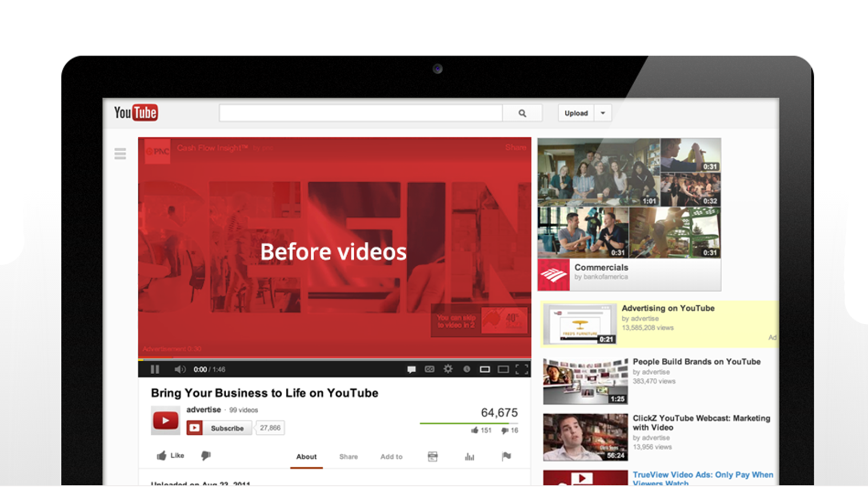Mute the video with the speaker icon
The image size is (868, 488).
coord(180,369)
